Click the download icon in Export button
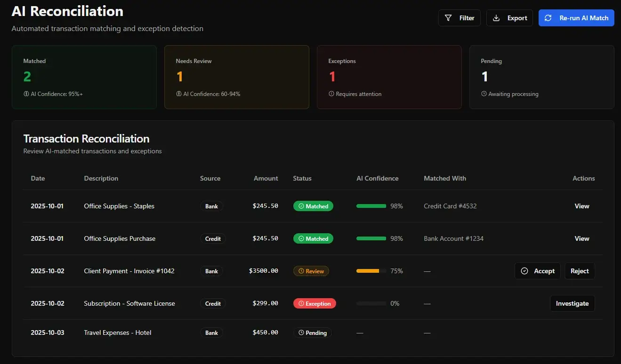 click(496, 18)
